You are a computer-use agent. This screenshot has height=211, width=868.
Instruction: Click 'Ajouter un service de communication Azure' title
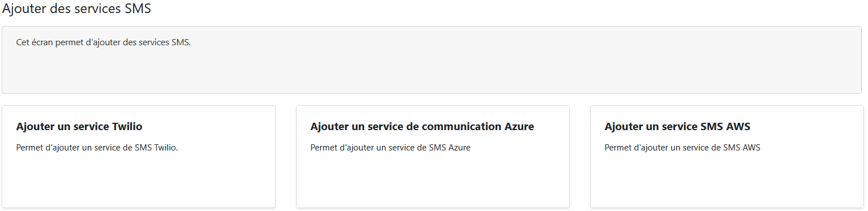coord(422,127)
